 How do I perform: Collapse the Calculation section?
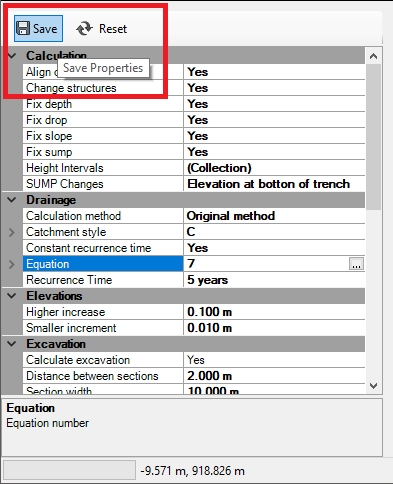[12, 56]
